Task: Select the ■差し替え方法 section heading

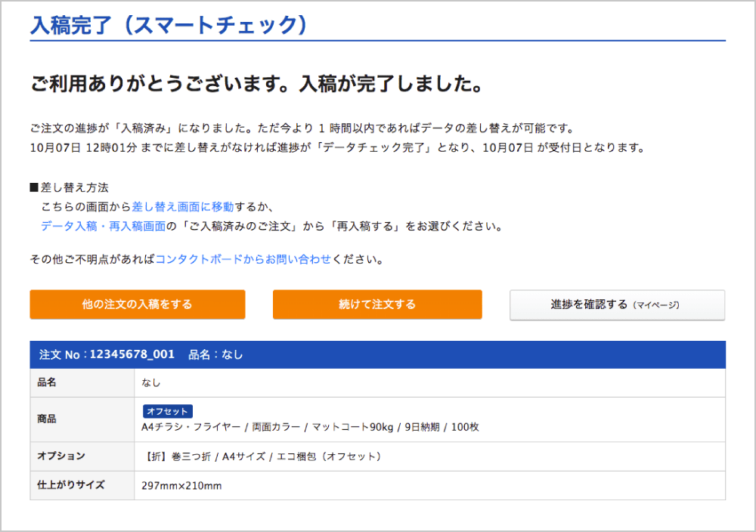Action: 69,187
